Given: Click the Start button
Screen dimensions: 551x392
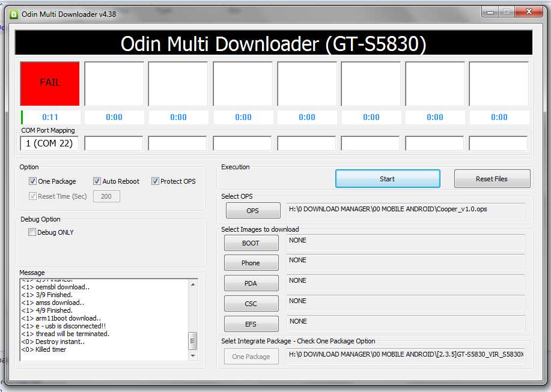Looking at the screenshot, I should 387,179.
